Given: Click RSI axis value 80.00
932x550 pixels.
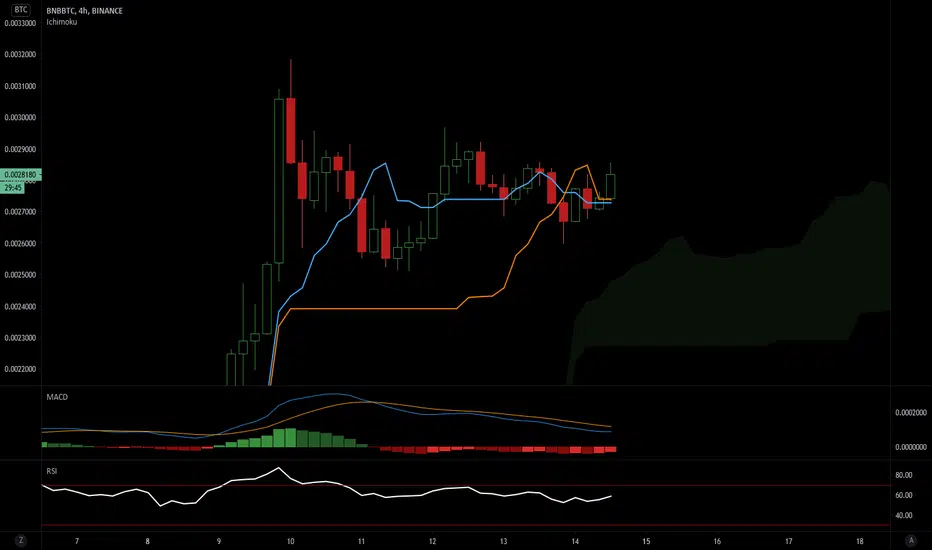Looking at the screenshot, I should click(x=903, y=475).
